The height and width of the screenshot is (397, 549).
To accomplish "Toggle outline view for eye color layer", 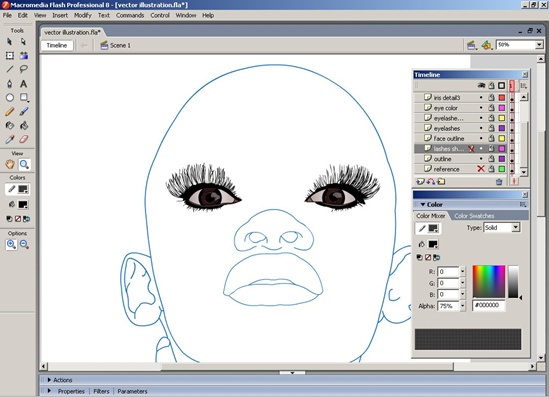I will coord(502,108).
